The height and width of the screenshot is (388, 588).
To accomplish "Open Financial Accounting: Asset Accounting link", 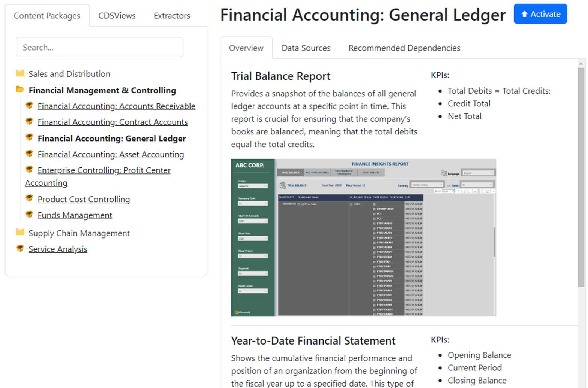I will (x=111, y=154).
